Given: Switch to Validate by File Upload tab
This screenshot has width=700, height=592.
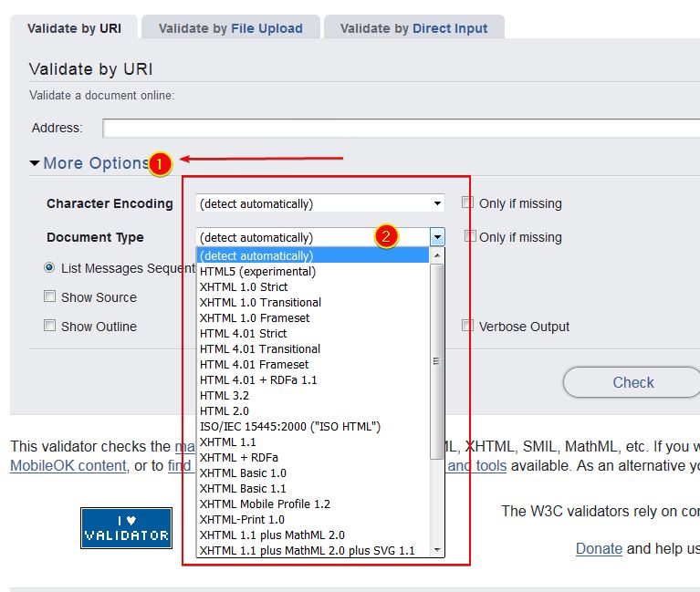Looking at the screenshot, I should tap(230, 28).
